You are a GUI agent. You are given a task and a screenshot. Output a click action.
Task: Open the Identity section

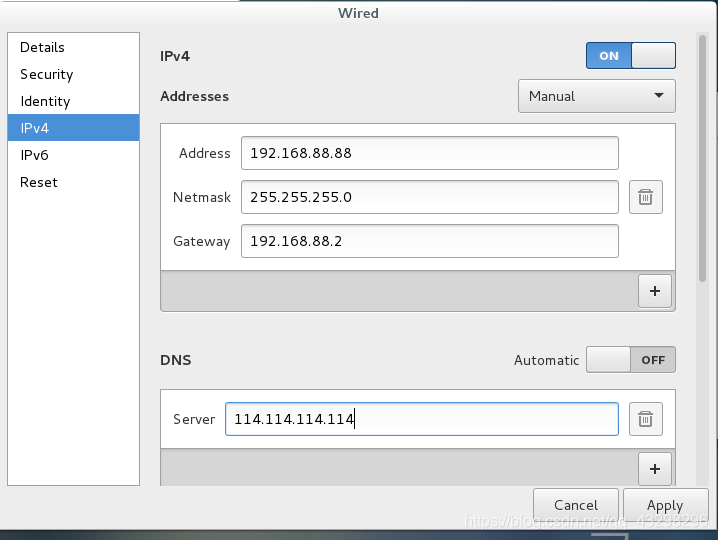73,101
